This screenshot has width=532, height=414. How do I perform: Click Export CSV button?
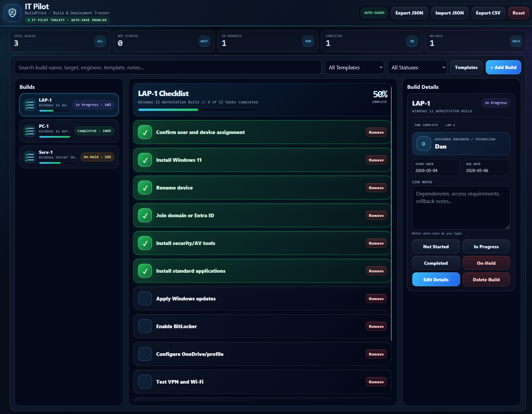pos(488,13)
